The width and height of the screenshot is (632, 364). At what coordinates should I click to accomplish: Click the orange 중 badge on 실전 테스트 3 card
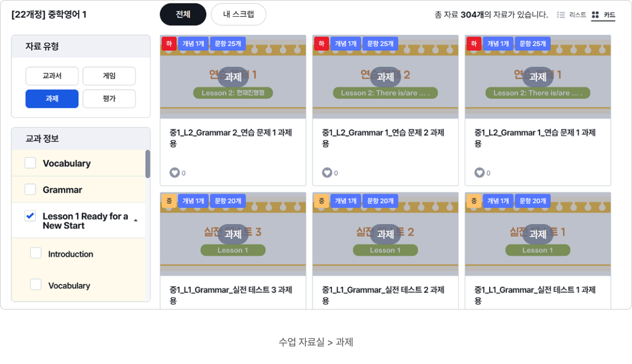[x=169, y=201]
